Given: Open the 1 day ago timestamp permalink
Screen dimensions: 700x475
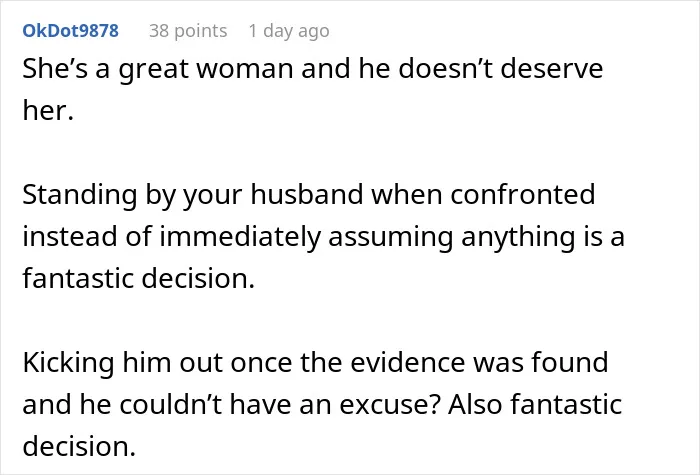Looking at the screenshot, I should pyautogui.click(x=289, y=31).
